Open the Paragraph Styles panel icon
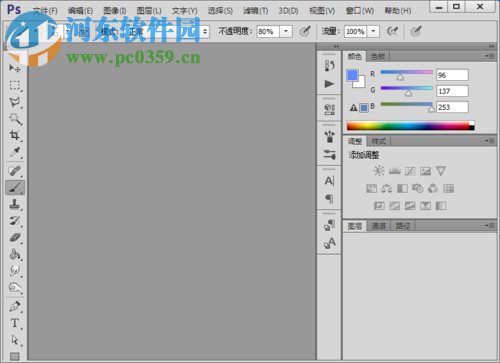The height and width of the screenshot is (363, 500). (x=329, y=225)
